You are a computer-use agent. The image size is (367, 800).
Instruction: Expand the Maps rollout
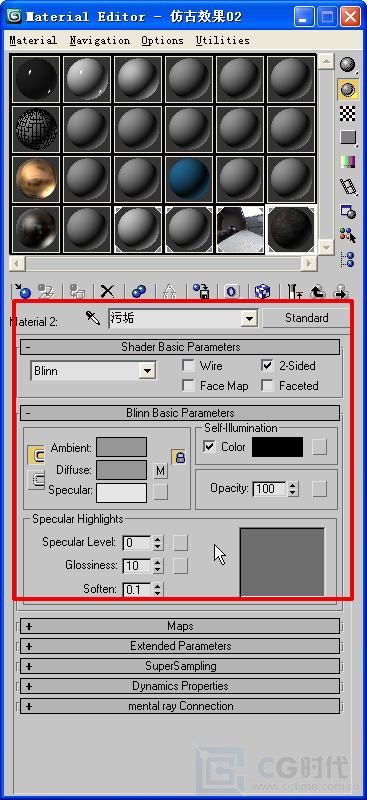click(180, 626)
